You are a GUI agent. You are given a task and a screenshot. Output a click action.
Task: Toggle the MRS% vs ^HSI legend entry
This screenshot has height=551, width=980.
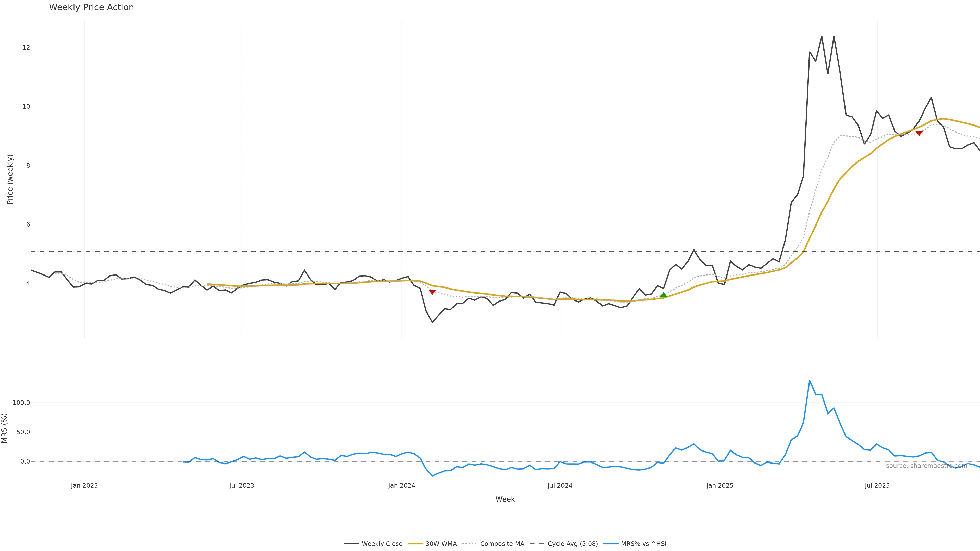click(x=643, y=544)
